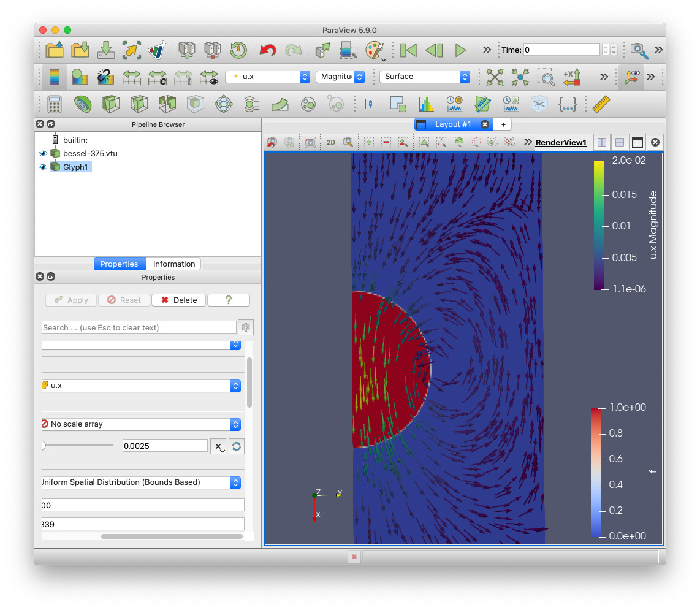Click the Delete button

[178, 300]
